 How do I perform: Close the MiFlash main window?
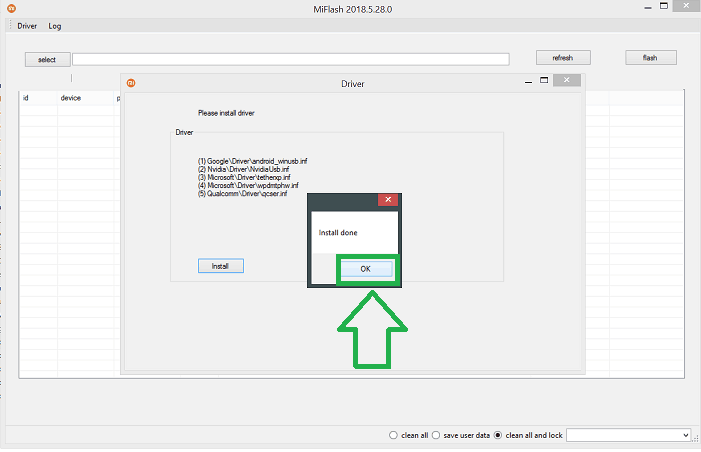point(686,6)
